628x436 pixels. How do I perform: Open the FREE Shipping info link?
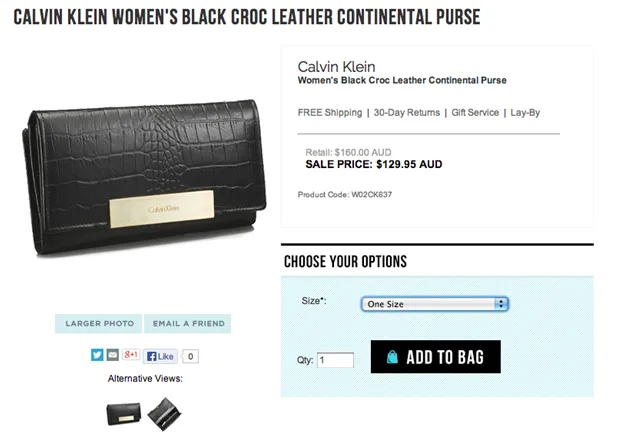(330, 113)
